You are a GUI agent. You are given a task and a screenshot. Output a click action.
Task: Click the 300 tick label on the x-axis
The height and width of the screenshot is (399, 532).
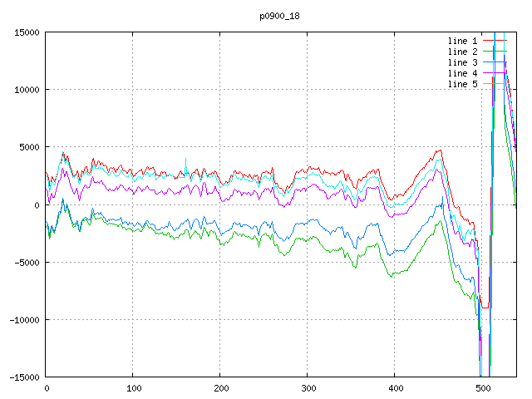pyautogui.click(x=308, y=388)
